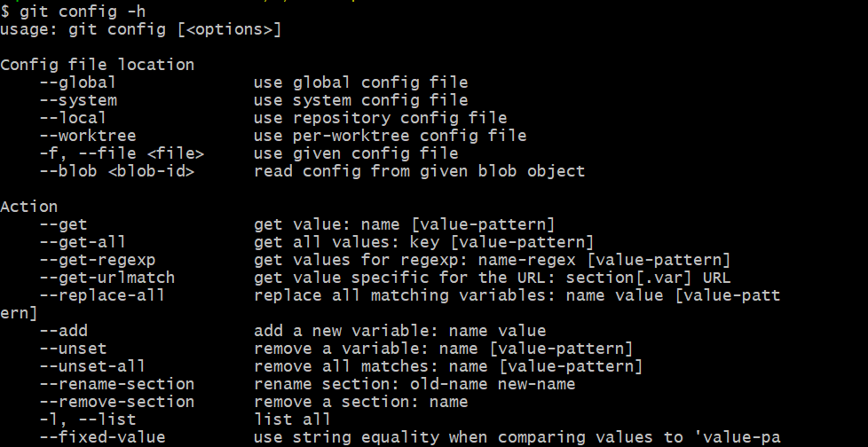Click the '--unset-all' option text
Image resolution: width=868 pixels, height=447 pixels.
point(92,366)
